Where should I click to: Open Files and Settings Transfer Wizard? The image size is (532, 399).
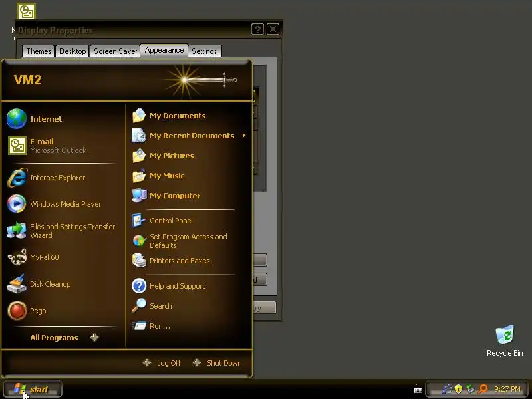coord(63,231)
